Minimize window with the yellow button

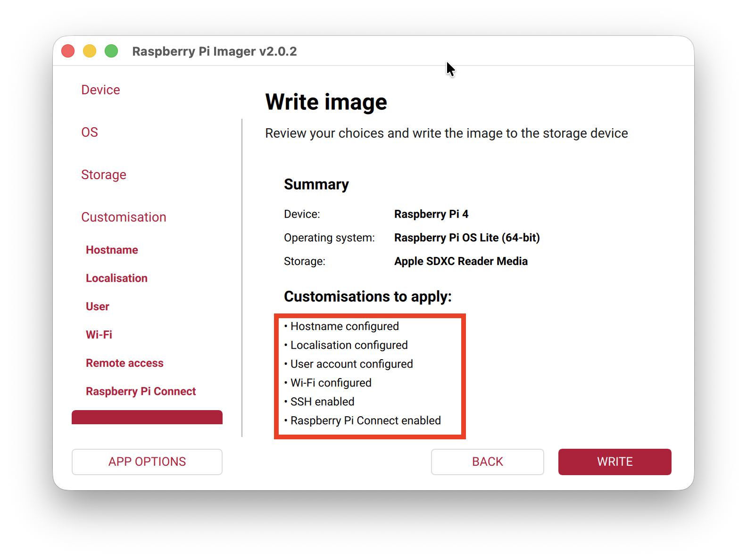pyautogui.click(x=90, y=51)
